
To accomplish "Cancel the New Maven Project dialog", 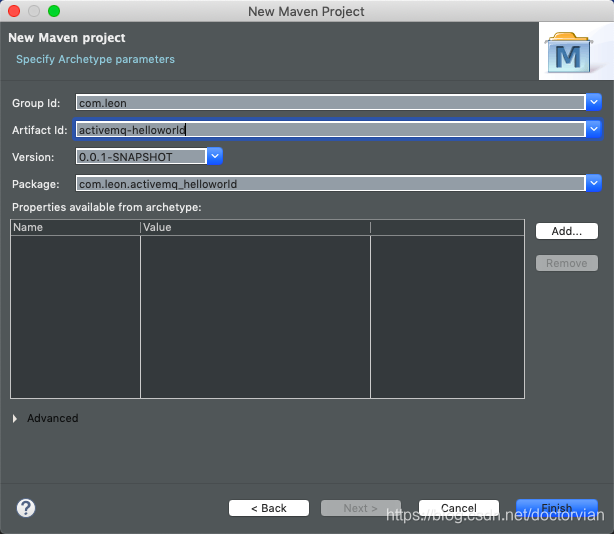I will (x=459, y=508).
